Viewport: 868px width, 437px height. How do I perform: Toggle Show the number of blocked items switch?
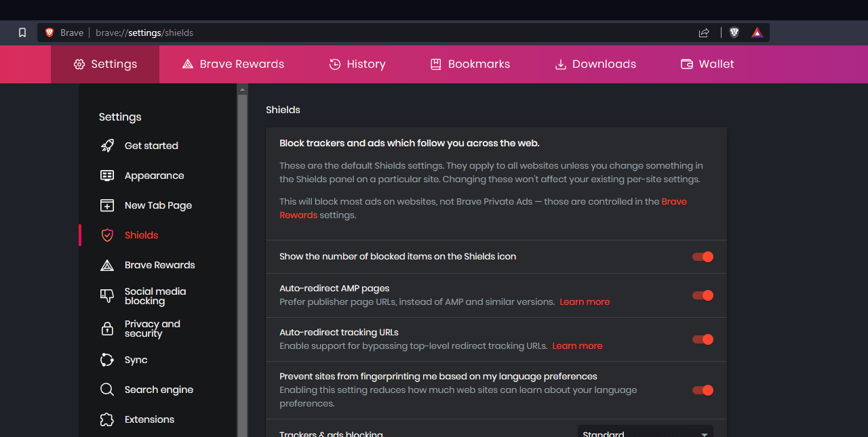click(703, 257)
